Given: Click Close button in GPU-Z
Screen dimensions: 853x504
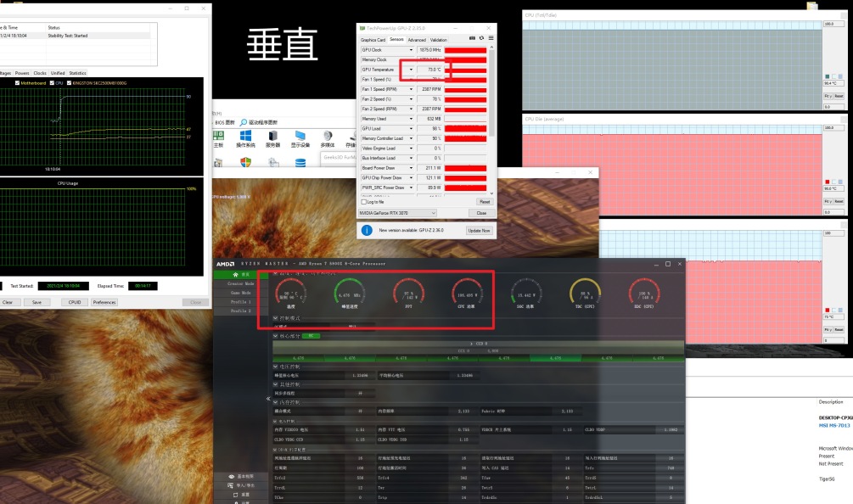Looking at the screenshot, I should coord(481,213).
